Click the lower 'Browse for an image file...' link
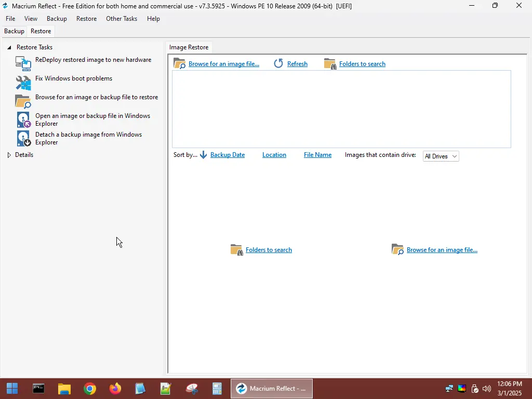This screenshot has width=532, height=399. pos(442,250)
